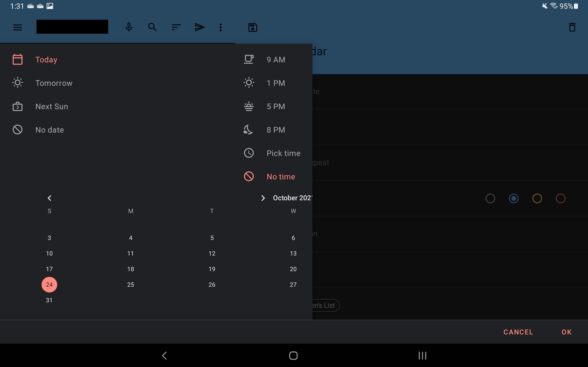Select the gray no-priority circle
588x367 pixels.
click(x=490, y=199)
